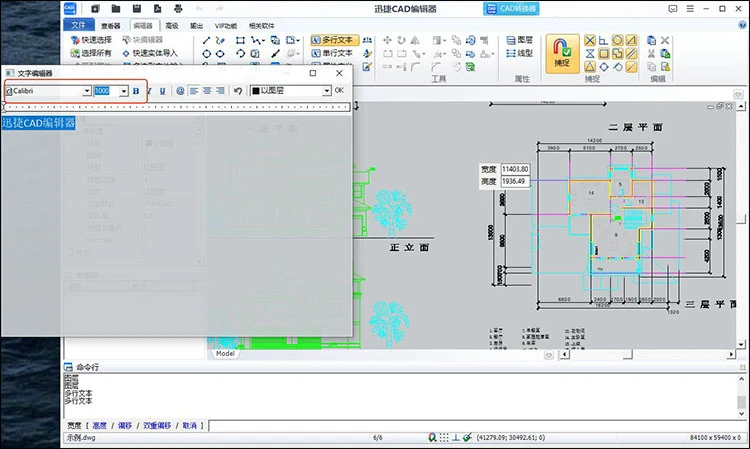Click the 图层 layers button
Viewport: 750px width, 449px height.
pos(519,40)
